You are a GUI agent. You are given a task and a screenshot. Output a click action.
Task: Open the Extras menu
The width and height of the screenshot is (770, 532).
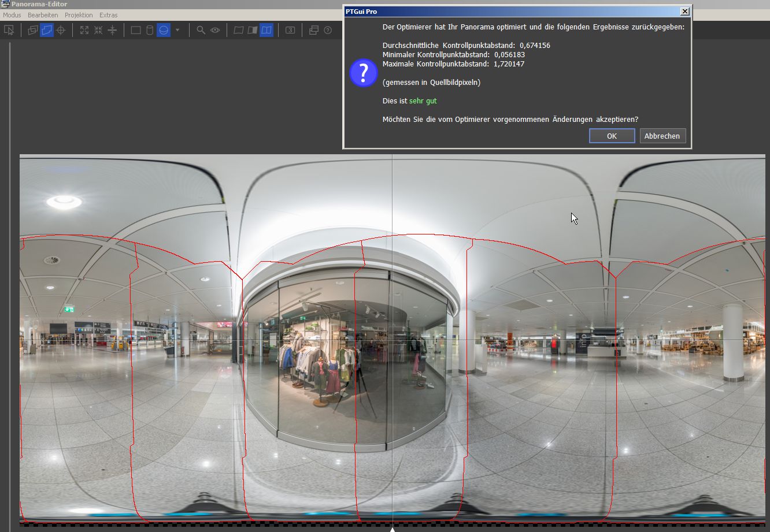tap(108, 15)
